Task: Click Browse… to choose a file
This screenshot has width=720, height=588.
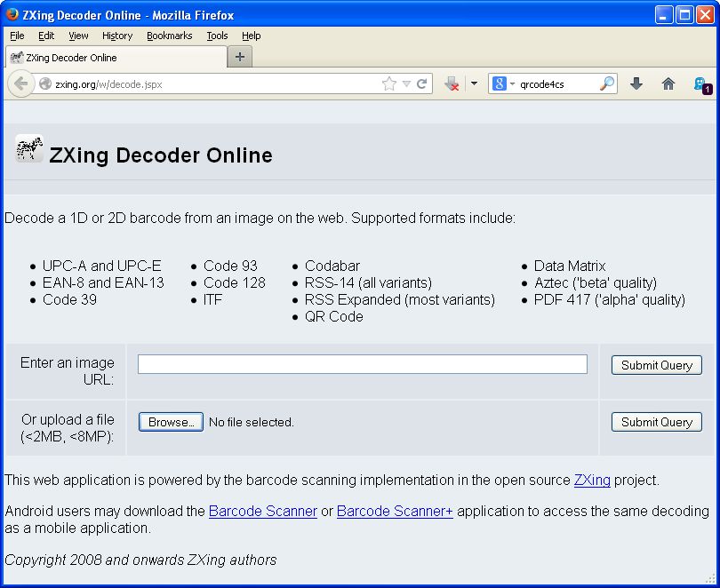Action: pos(171,422)
